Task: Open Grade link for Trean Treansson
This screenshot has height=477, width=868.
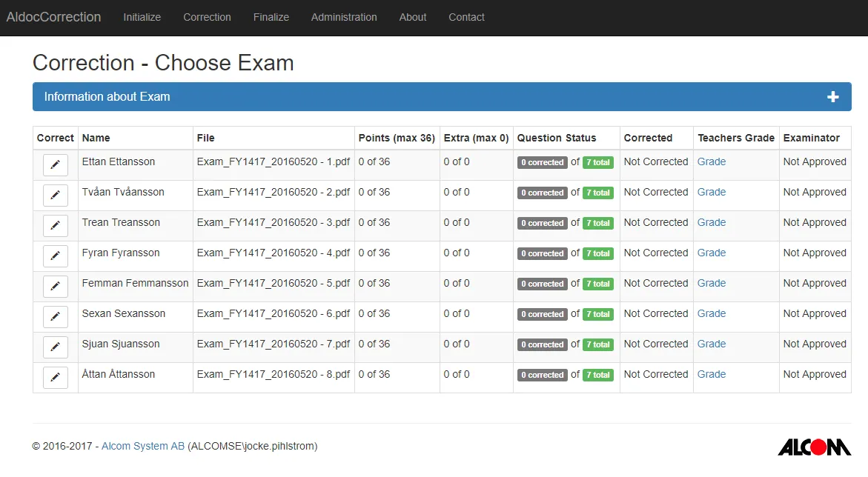Action: click(x=712, y=222)
